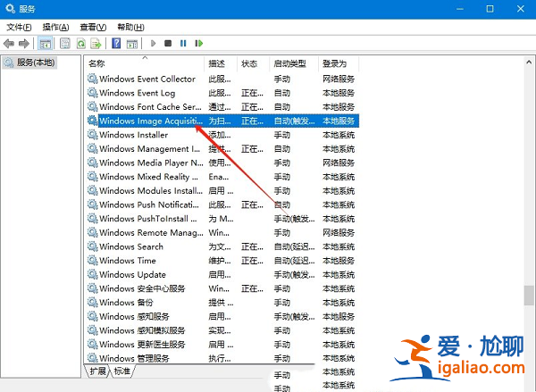The height and width of the screenshot is (392, 536).
Task: Click the Back arrow toolbar icon
Action: pyautogui.click(x=9, y=44)
